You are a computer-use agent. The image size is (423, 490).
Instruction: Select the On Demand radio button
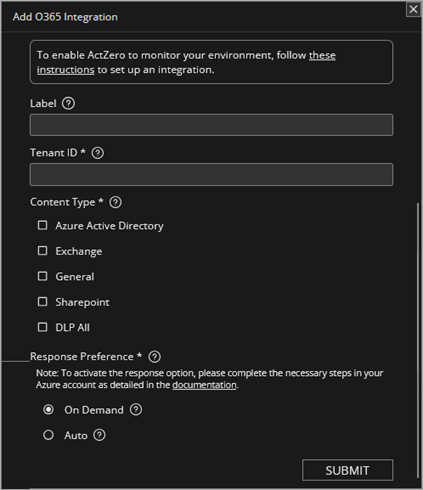click(48, 409)
